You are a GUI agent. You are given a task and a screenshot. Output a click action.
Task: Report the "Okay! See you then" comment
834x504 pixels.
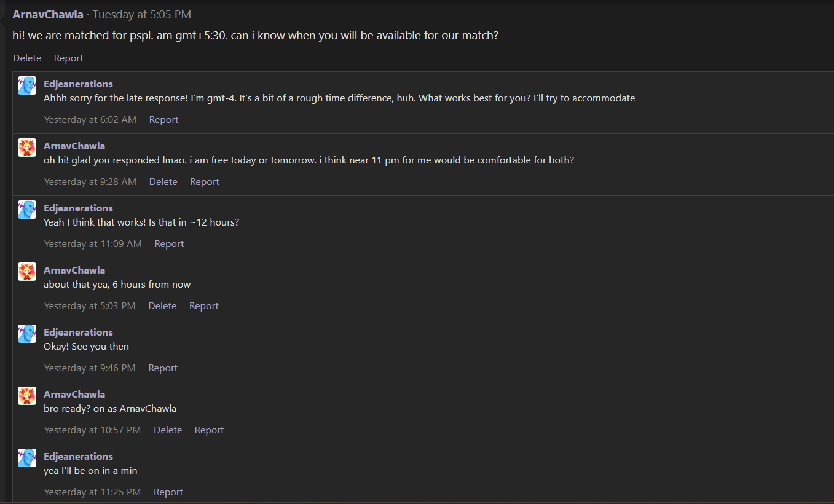tap(163, 368)
